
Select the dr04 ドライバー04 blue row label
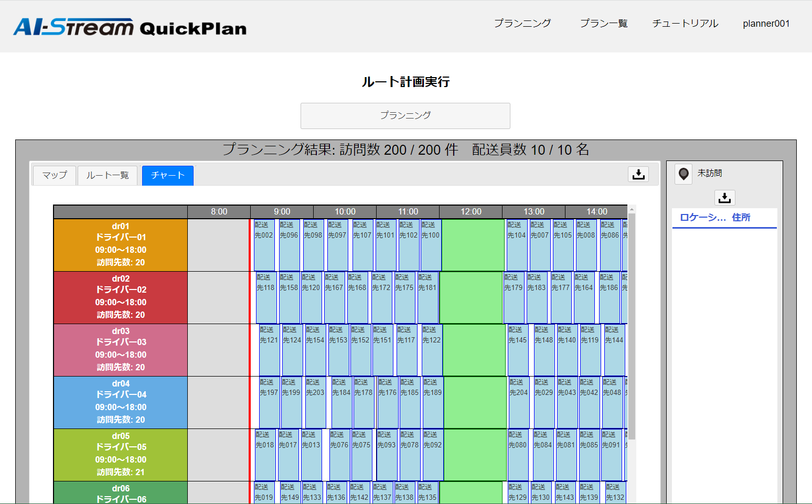coord(121,402)
